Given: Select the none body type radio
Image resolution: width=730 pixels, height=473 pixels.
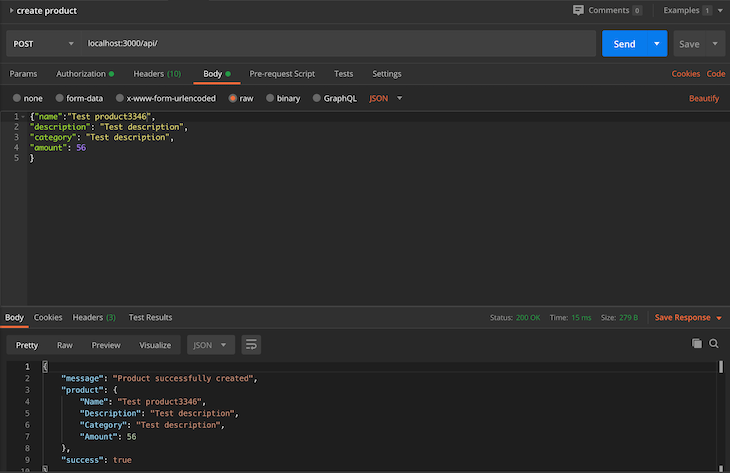Looking at the screenshot, I should pyautogui.click(x=17, y=98).
